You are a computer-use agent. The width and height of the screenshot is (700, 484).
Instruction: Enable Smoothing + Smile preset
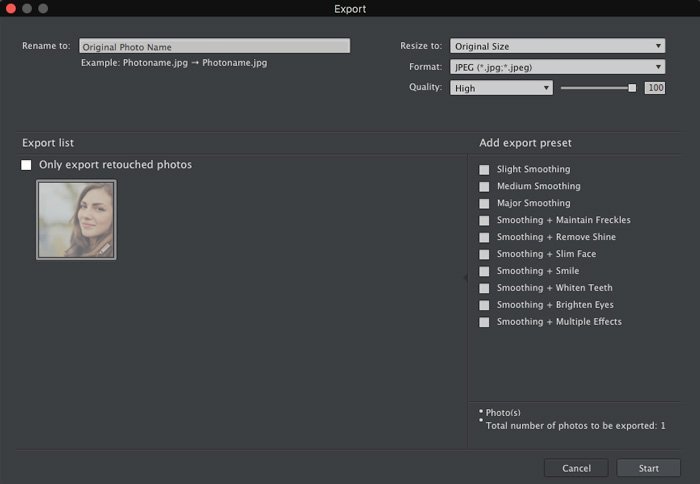[x=485, y=272]
